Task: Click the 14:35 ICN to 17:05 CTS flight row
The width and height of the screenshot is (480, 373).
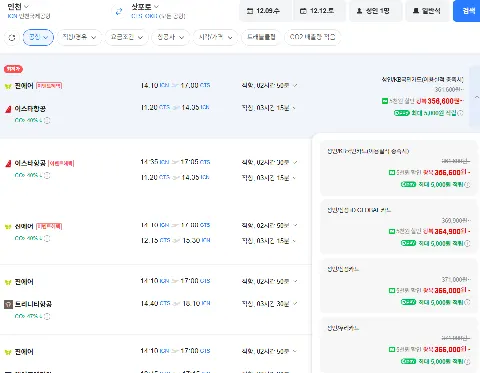Action: tap(175, 162)
